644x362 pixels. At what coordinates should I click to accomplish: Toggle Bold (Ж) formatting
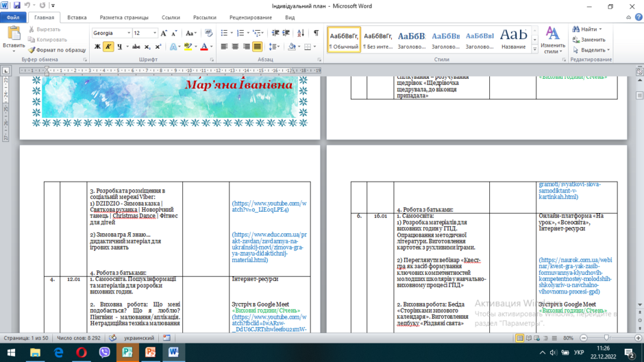click(97, 47)
